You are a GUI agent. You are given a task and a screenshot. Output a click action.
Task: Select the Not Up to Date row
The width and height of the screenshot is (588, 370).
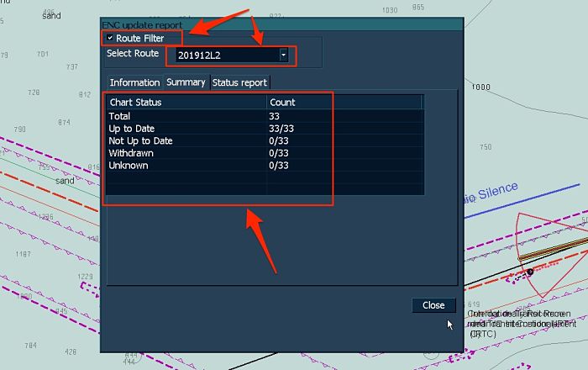pyautogui.click(x=185, y=141)
